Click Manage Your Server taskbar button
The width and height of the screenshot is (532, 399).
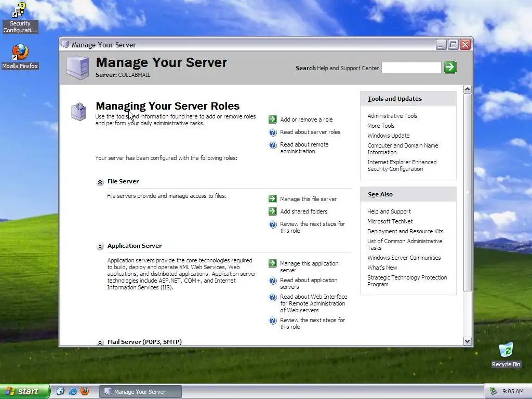[140, 392]
